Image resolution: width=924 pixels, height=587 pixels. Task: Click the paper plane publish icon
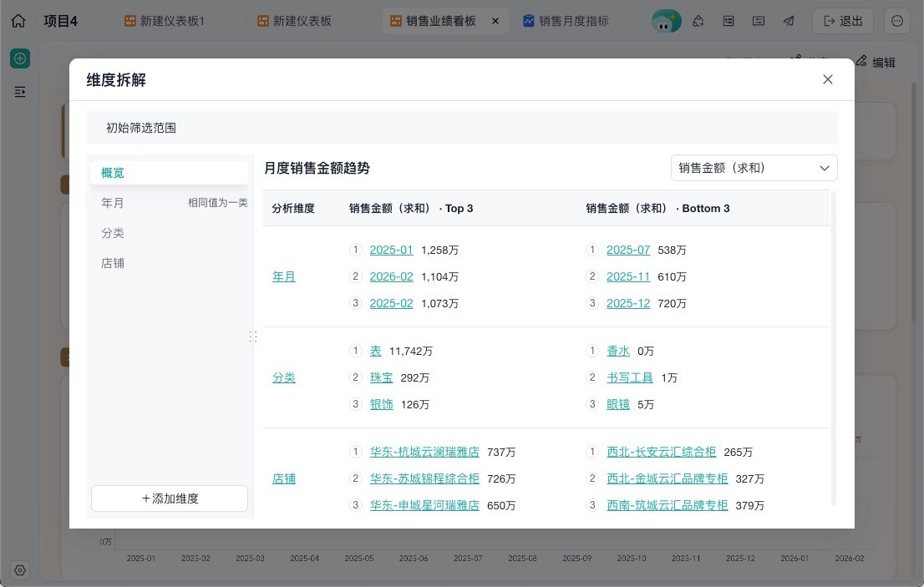789,21
